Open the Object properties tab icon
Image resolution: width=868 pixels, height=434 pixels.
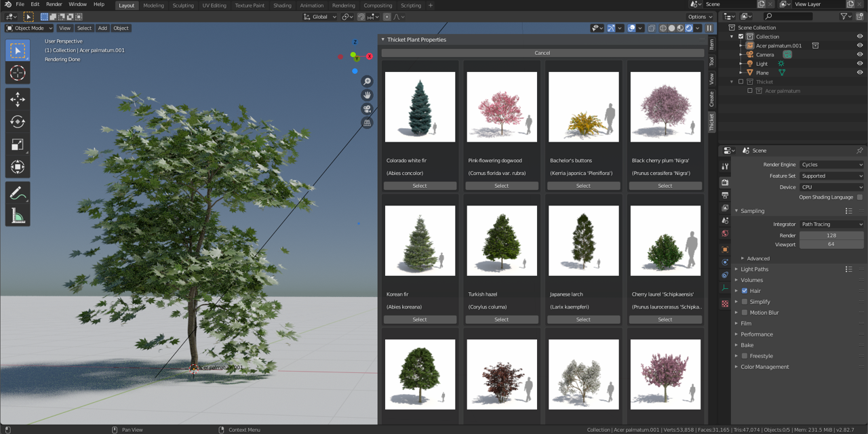[x=725, y=250]
